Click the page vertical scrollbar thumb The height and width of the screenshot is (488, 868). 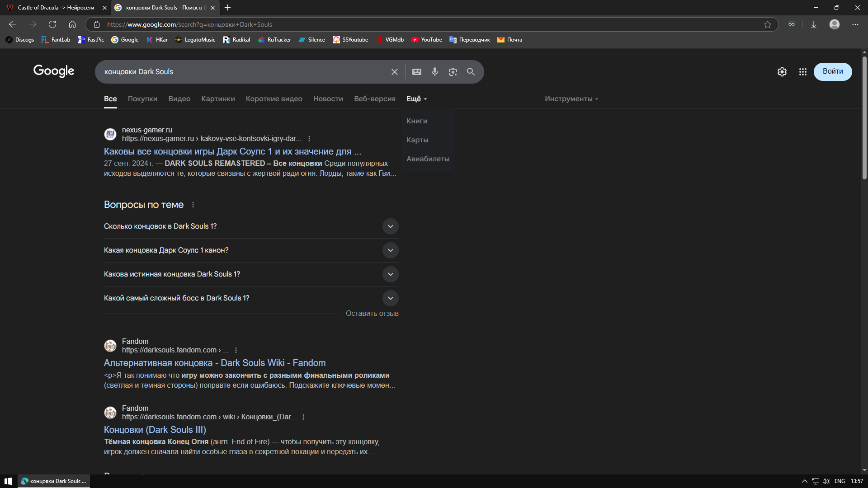point(864,117)
